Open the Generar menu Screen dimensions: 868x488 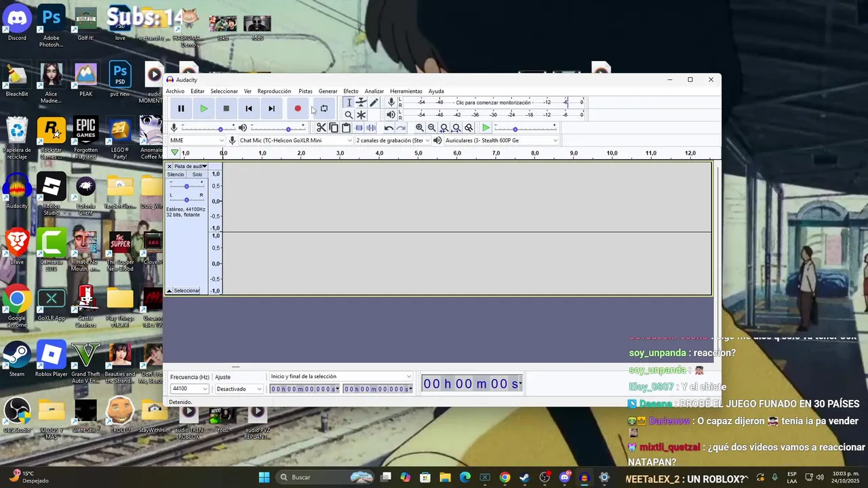[x=328, y=91]
